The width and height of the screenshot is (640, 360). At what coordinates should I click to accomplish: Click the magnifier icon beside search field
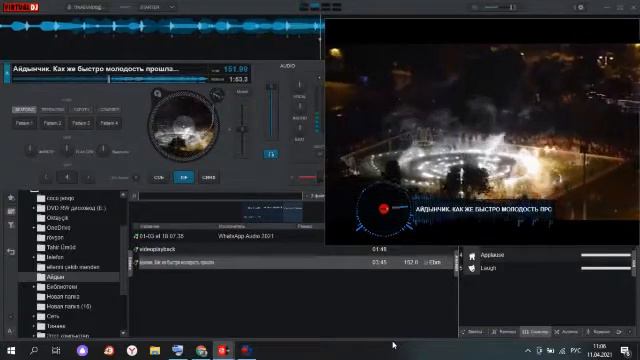click(x=134, y=196)
